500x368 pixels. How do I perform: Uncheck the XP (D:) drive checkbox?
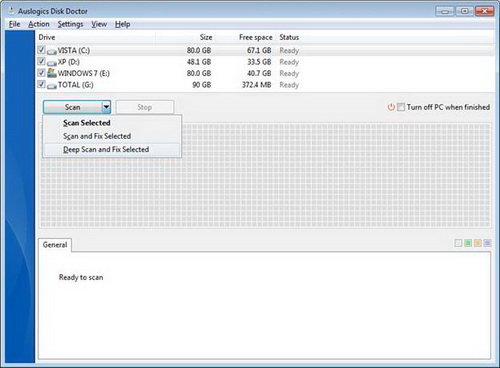click(x=41, y=61)
